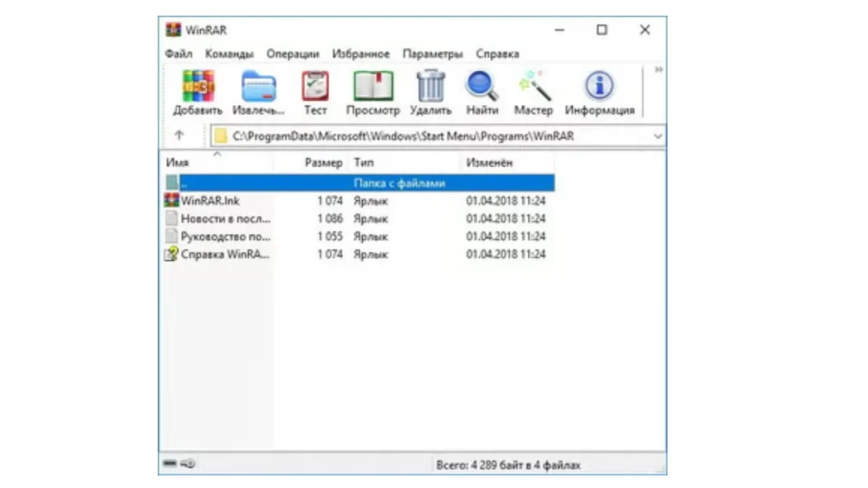This screenshot has width=868, height=488.
Task: Click the Удалить (Delete) trash icon
Action: 431,86
